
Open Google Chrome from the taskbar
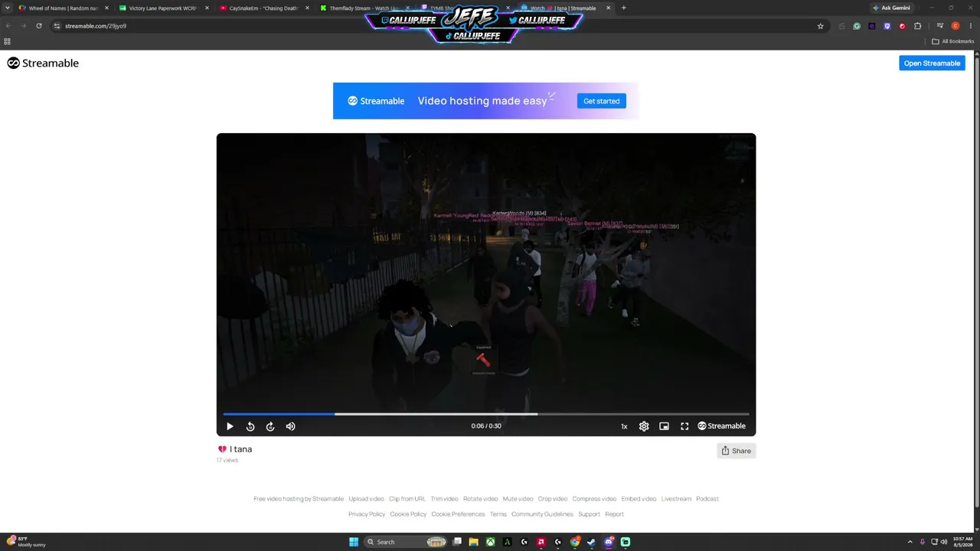click(x=575, y=542)
